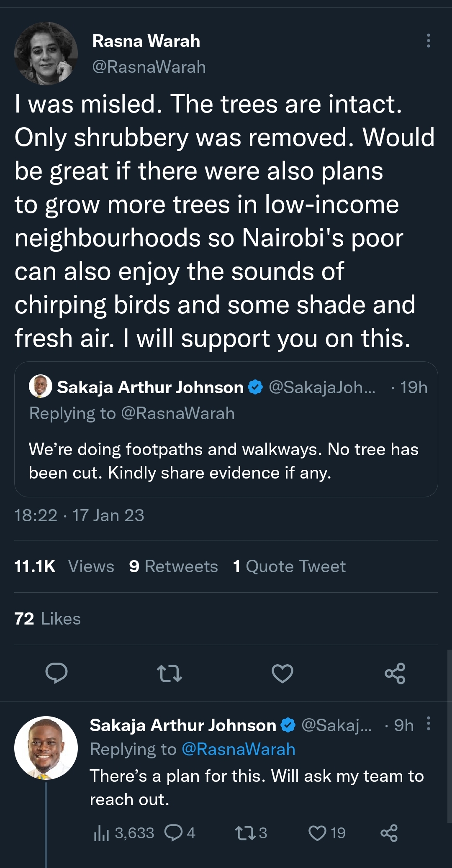
Task: Open the @RasnaWarah mention link in reply
Action: [239, 749]
